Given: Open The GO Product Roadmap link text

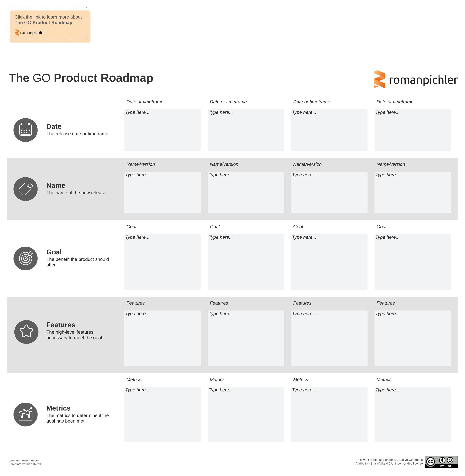Looking at the screenshot, I should (x=43, y=23).
